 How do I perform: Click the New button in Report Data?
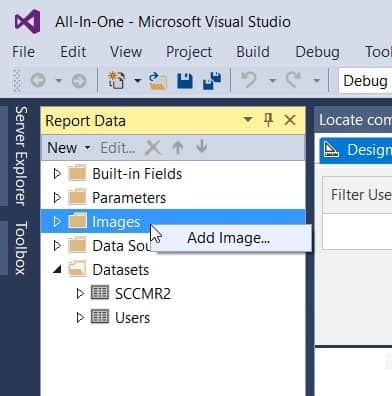[x=69, y=148]
